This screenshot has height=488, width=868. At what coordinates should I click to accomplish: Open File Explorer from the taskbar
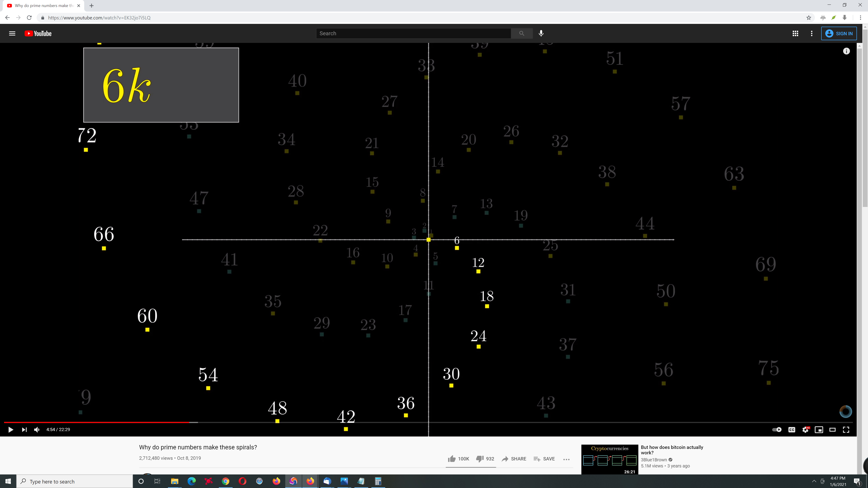175,481
